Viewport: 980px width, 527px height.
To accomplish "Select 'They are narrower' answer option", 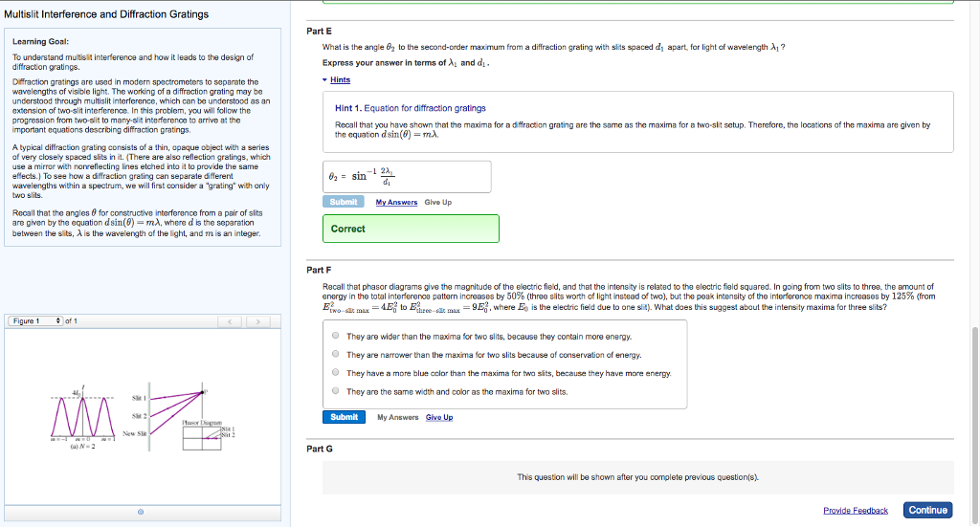I will tap(335, 355).
